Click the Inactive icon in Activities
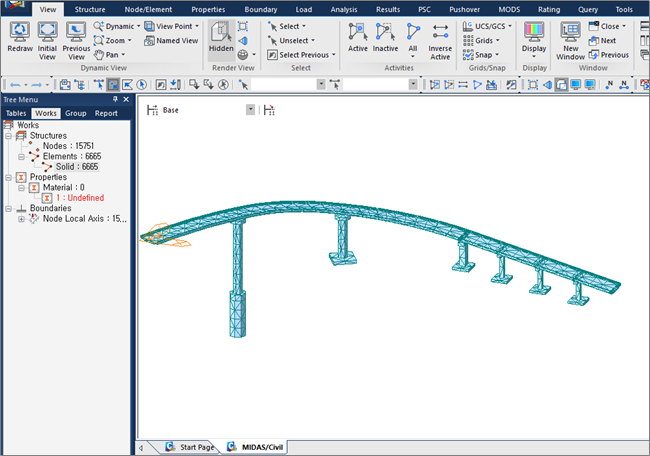Screen dimensions: 650x456 (x=385, y=37)
